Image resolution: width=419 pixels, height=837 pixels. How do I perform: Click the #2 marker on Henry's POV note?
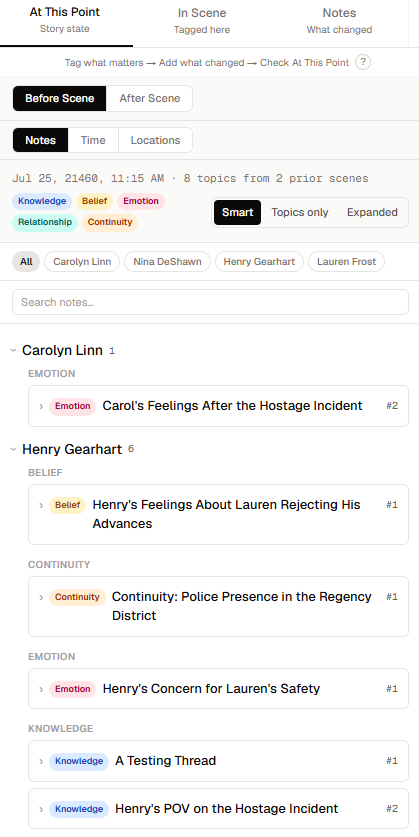[x=392, y=809]
